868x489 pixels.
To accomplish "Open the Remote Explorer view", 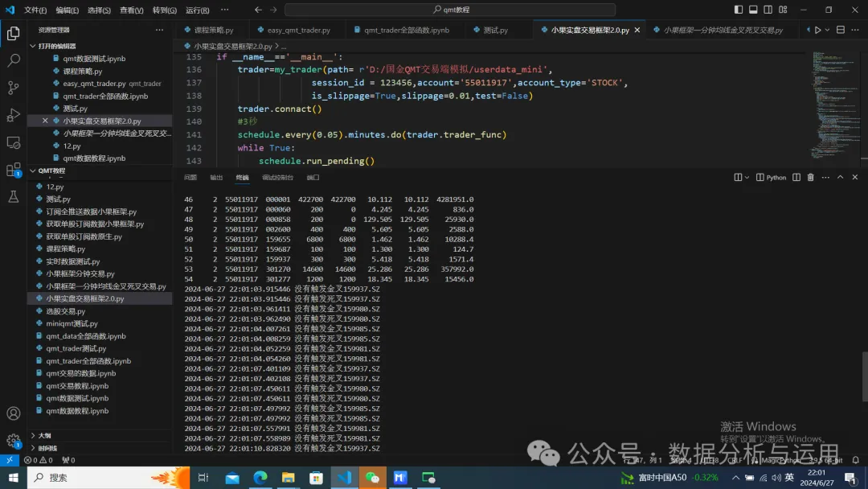I will coord(14,142).
